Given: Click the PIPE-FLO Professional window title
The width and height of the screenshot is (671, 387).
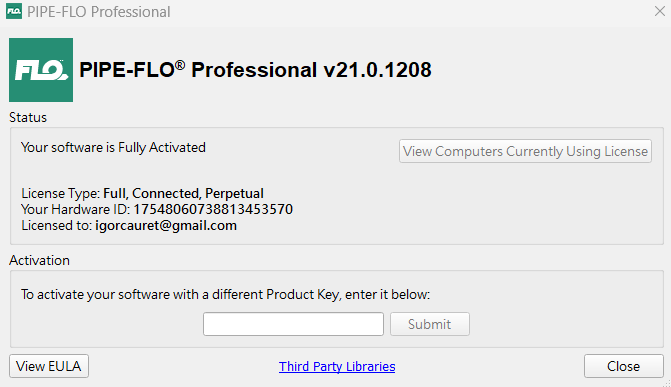Looking at the screenshot, I should click(x=99, y=12).
